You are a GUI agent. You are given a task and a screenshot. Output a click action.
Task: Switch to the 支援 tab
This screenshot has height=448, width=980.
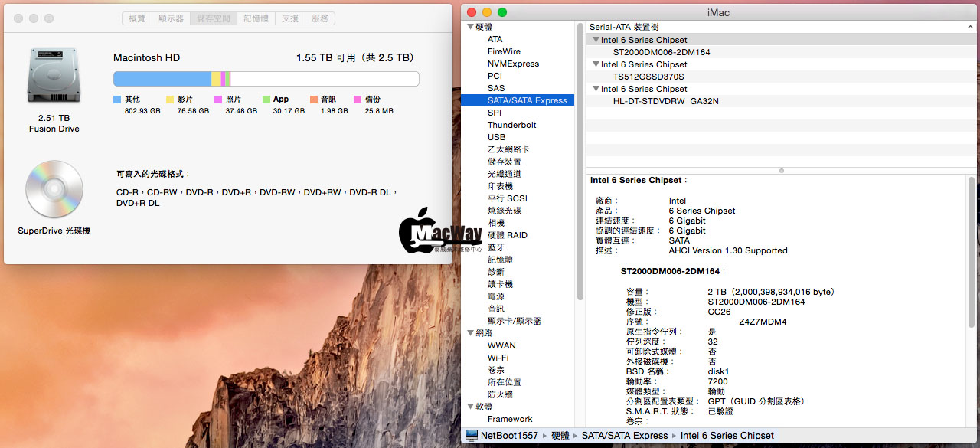tap(290, 18)
